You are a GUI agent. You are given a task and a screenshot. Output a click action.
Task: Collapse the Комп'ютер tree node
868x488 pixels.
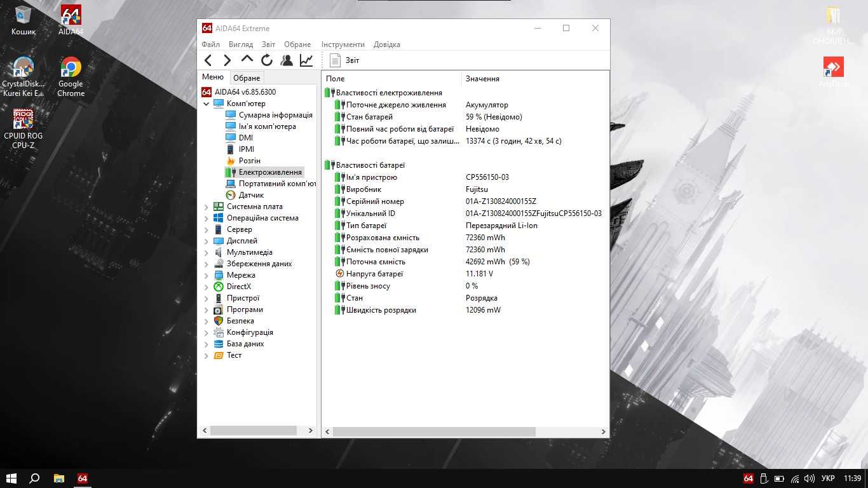coord(206,104)
